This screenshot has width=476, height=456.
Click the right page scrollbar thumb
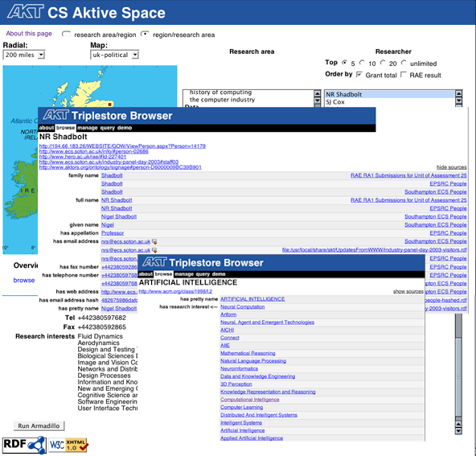pos(458,376)
